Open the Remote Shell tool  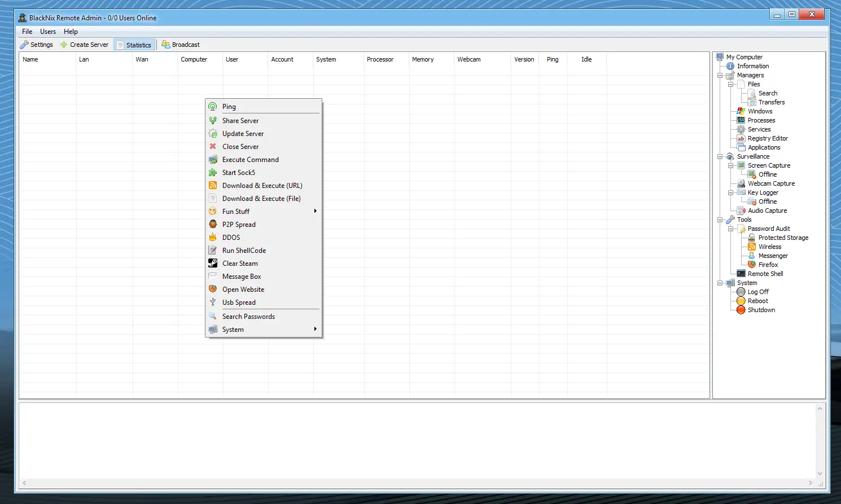pyautogui.click(x=741, y=274)
